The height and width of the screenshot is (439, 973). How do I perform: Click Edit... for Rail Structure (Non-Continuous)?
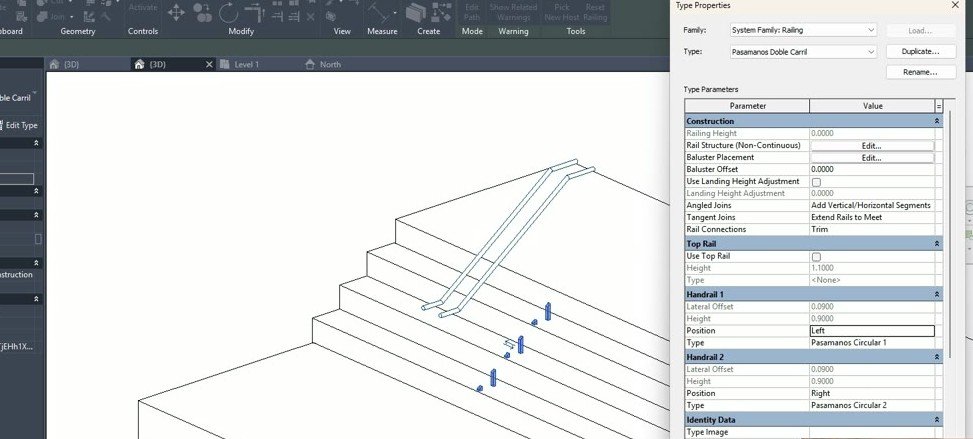871,146
